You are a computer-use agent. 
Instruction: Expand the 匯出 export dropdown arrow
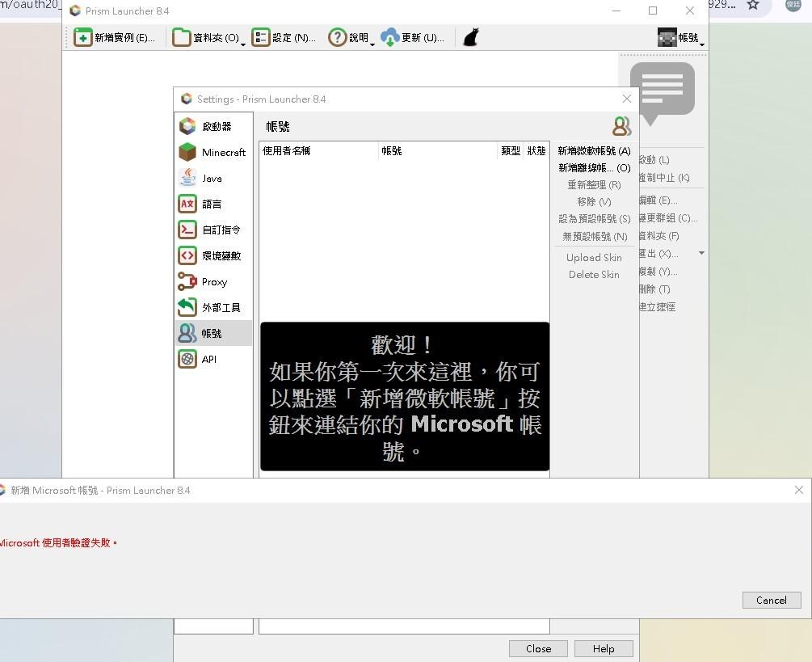tap(701, 253)
